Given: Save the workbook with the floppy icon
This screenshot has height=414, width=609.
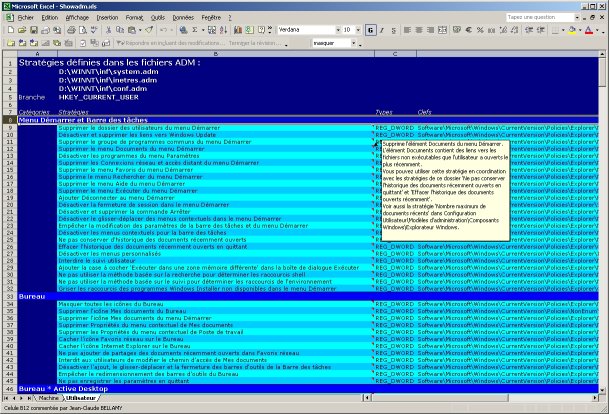Looking at the screenshot, I should pos(34,30).
